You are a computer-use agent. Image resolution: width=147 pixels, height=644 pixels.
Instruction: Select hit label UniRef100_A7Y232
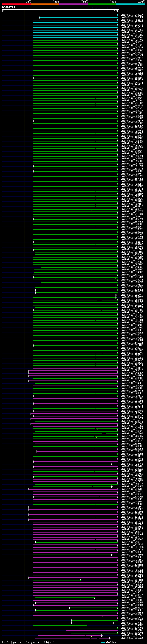[132, 544]
